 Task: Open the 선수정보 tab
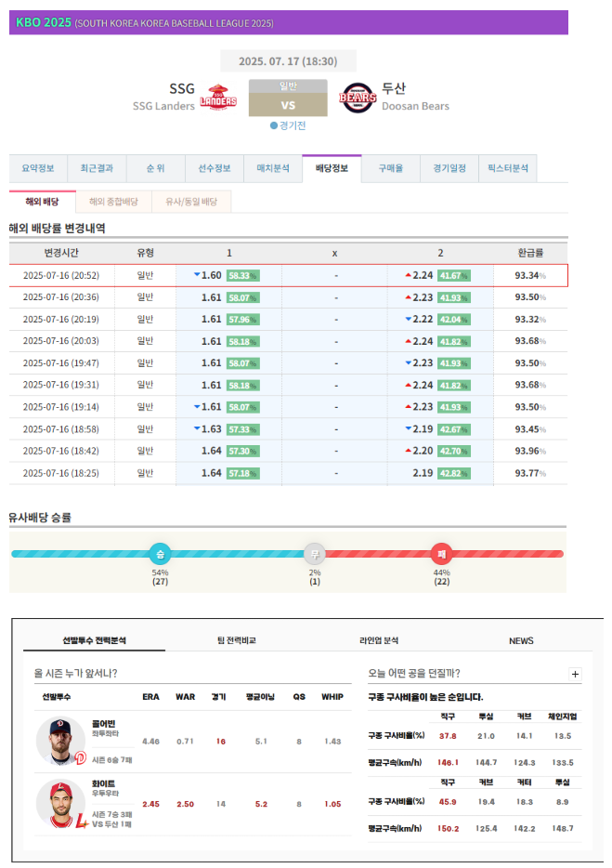tap(215, 168)
